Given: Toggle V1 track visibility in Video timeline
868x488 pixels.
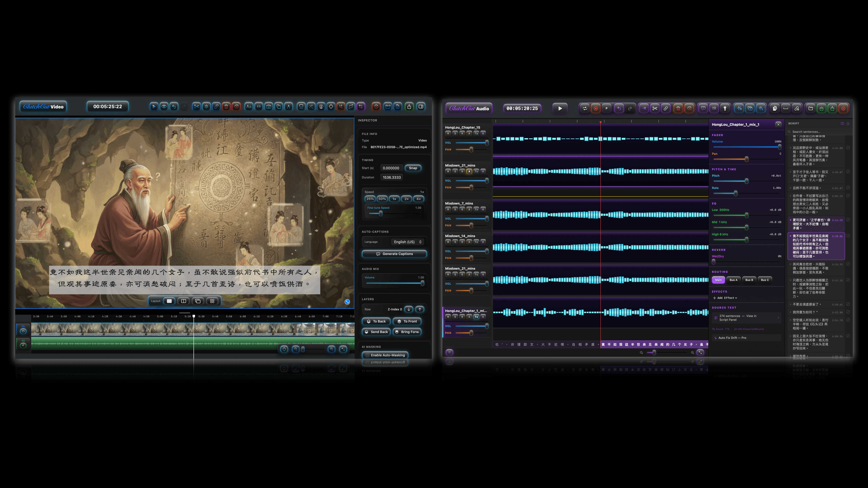Looking at the screenshot, I should [x=23, y=331].
